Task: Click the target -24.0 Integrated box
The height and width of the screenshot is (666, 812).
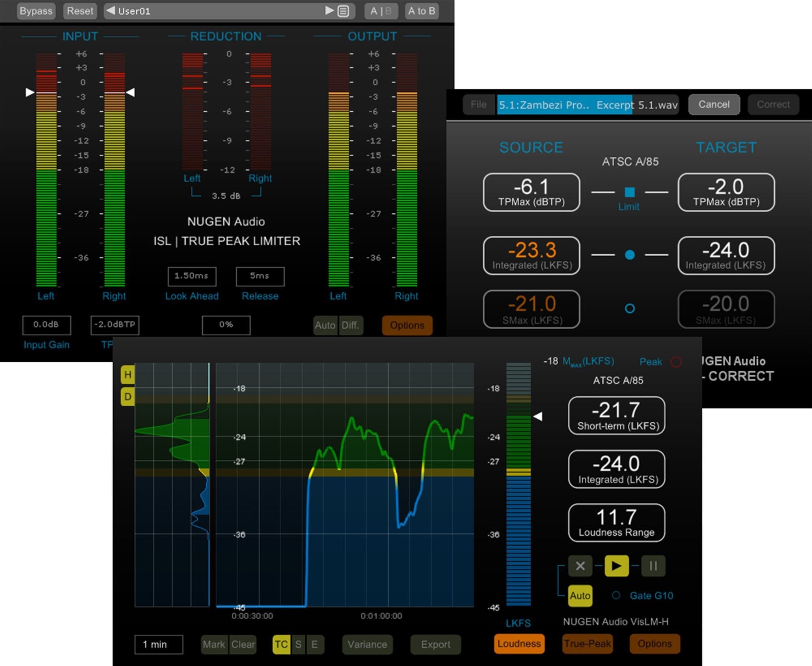Action: click(x=726, y=256)
